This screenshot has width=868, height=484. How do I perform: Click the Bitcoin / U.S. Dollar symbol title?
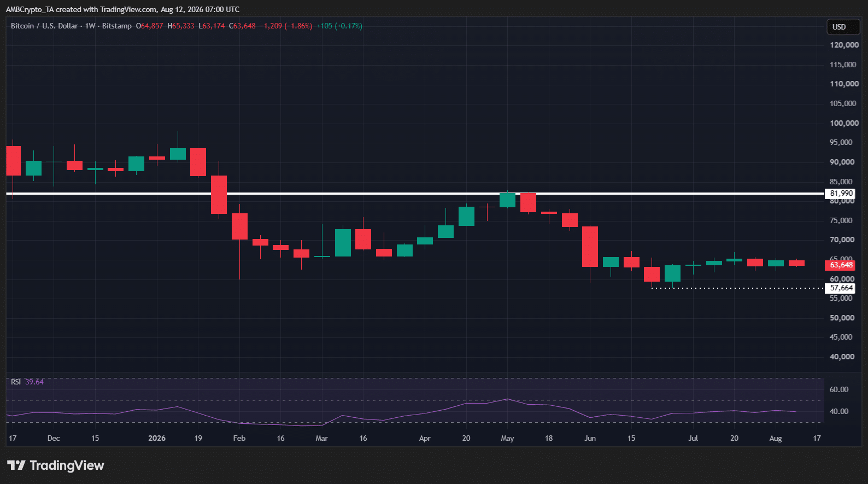(44, 26)
